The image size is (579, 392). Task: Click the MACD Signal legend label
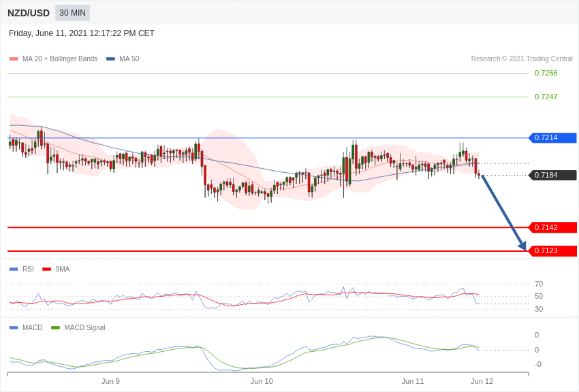pyautogui.click(x=84, y=327)
